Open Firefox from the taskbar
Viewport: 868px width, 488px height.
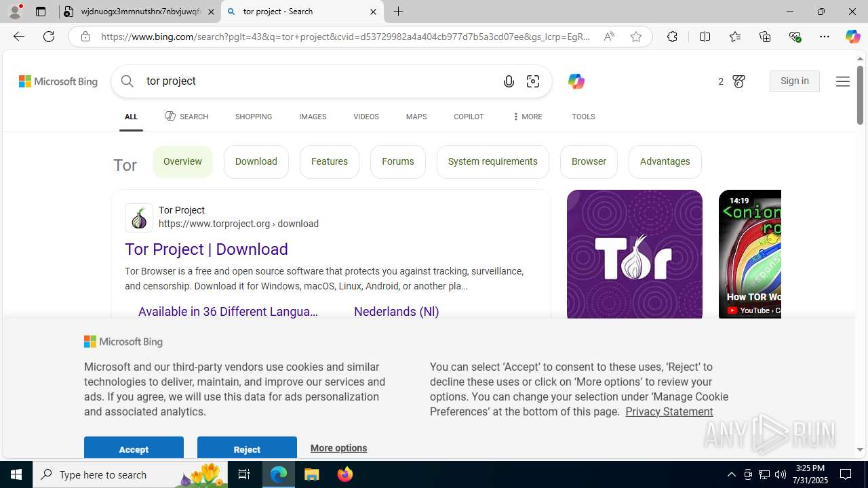pos(345,474)
